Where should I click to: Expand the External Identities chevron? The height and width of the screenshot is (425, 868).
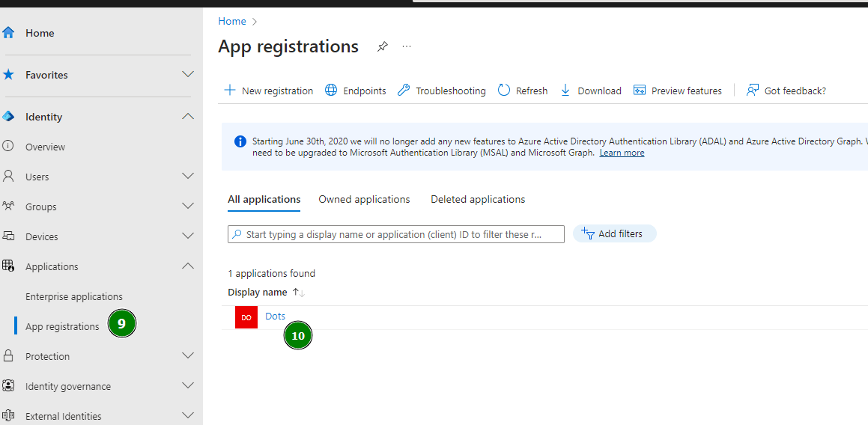188,415
